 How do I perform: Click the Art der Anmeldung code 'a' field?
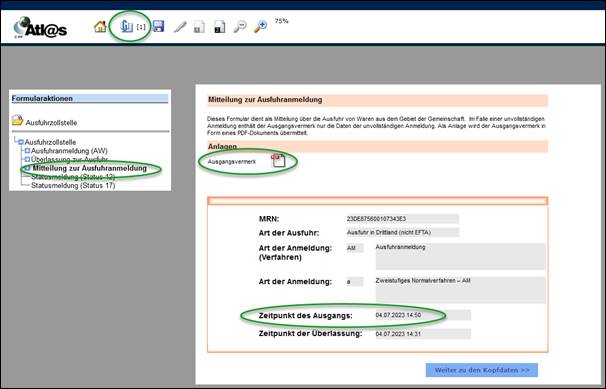tap(355, 282)
